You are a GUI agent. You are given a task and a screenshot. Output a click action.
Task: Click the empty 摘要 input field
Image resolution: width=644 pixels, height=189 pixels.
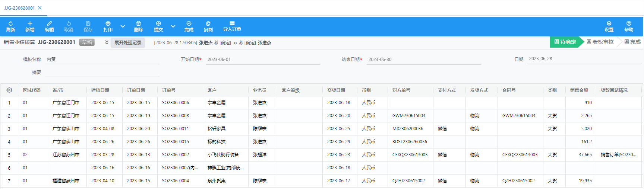[102, 72]
